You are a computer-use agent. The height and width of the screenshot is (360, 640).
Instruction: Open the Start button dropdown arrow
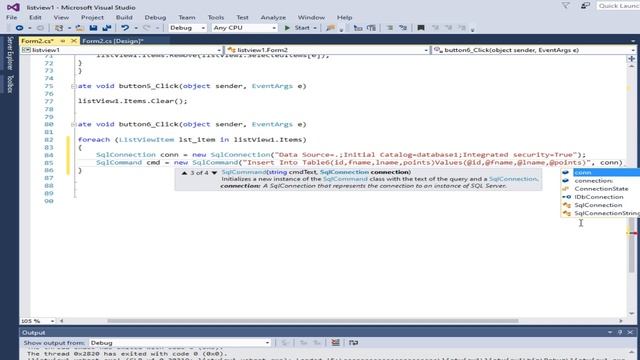pos(315,28)
